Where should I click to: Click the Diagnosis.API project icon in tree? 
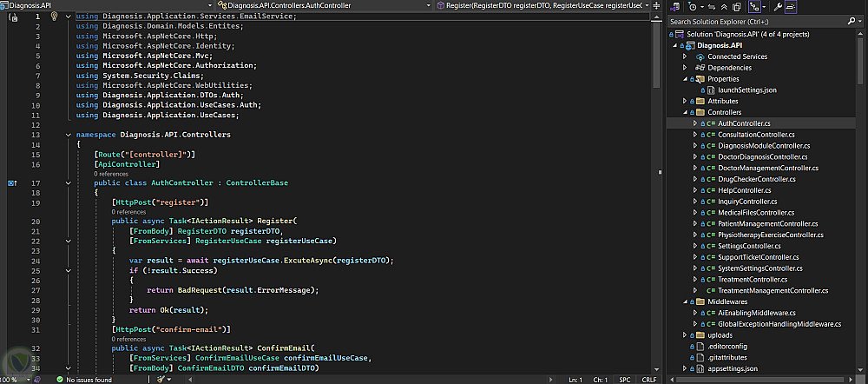(690, 45)
